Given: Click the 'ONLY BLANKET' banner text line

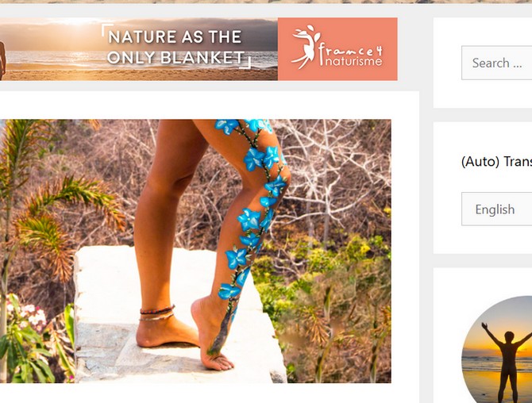Looking at the screenshot, I should (175, 57).
